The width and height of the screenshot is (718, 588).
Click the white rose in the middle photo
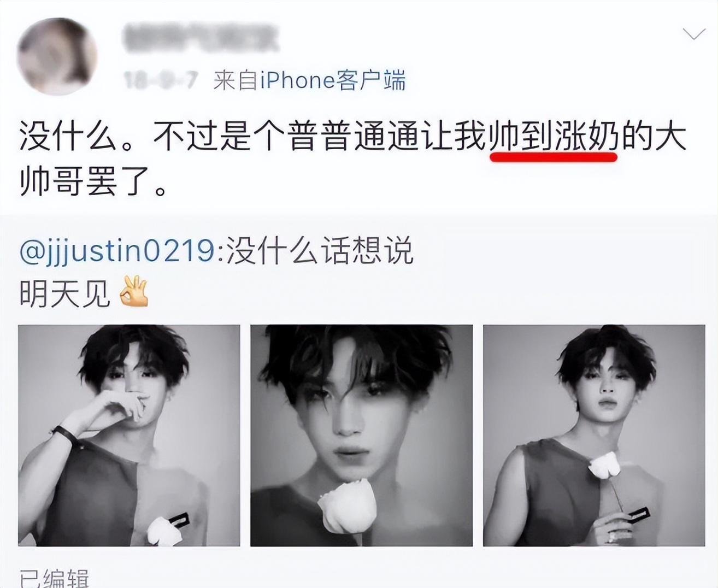pos(346,506)
